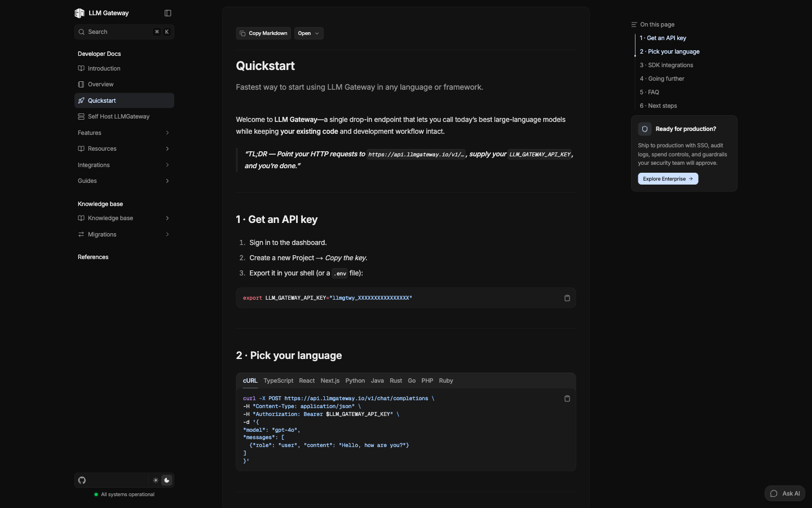812x508 pixels.
Task: Click the Developer Docs sidebar heading
Action: (99, 54)
